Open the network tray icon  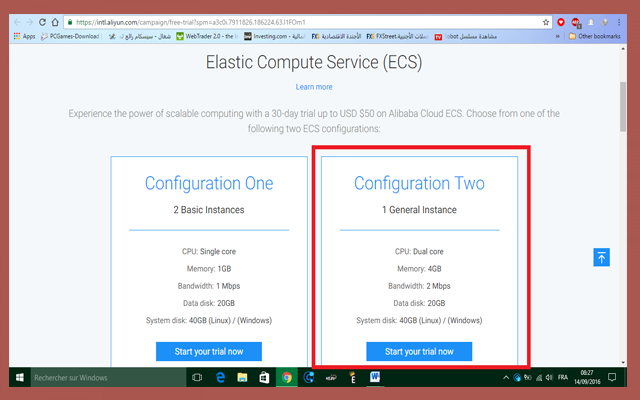tap(539, 378)
